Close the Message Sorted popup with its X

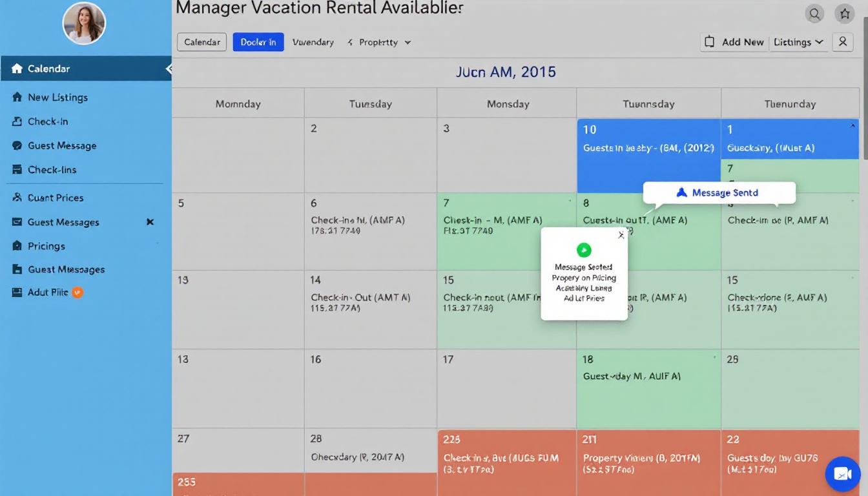pyautogui.click(x=621, y=235)
